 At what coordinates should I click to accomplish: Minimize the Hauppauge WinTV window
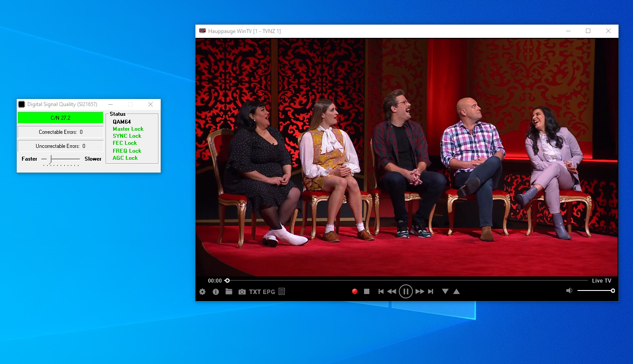click(x=568, y=31)
